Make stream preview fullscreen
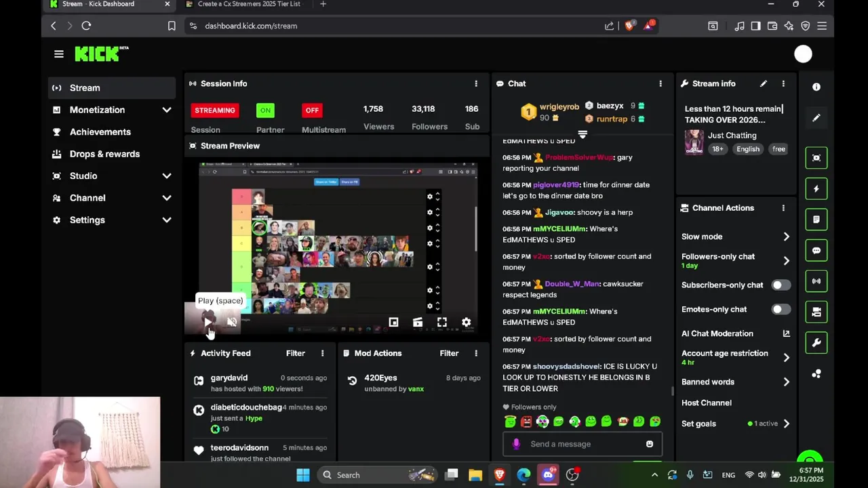Screen dimensions: 868x488 [442, 323]
